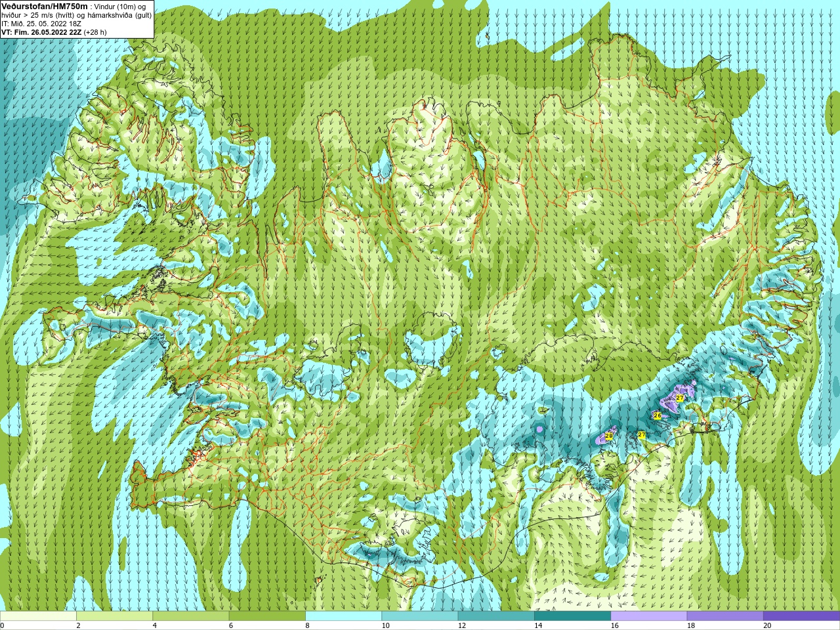Click the above-20 m/s deep violet legend swatch
The width and height of the screenshot is (840, 630).
click(801, 616)
